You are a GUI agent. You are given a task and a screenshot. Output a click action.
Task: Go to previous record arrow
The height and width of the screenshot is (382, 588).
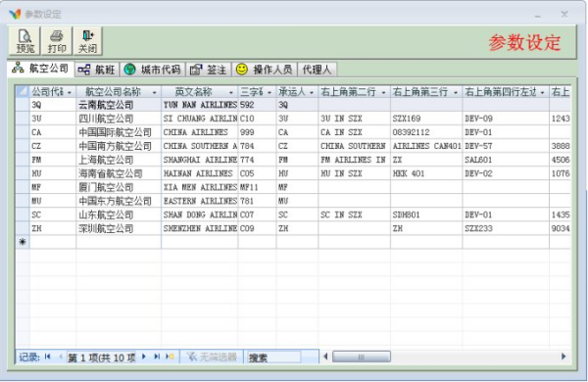61,357
